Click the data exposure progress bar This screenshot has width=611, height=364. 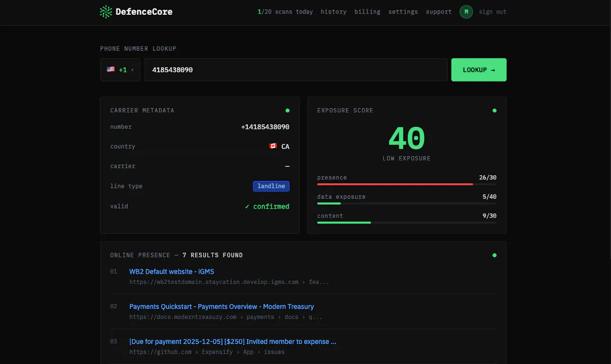click(x=407, y=203)
